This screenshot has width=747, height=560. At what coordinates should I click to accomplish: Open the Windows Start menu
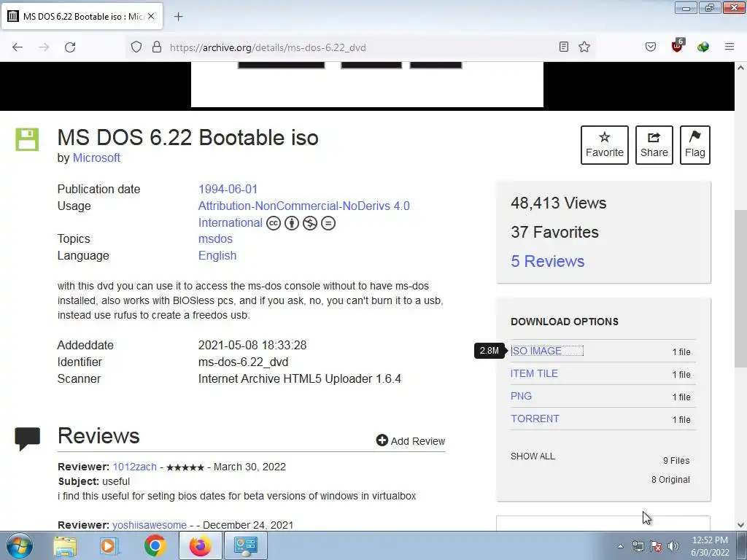[18, 545]
